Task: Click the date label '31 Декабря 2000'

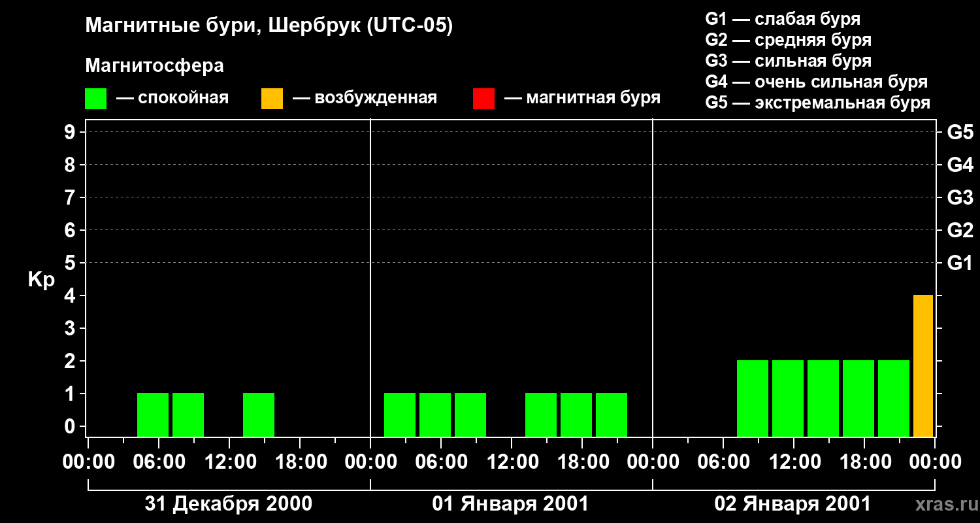Action: coord(228,504)
